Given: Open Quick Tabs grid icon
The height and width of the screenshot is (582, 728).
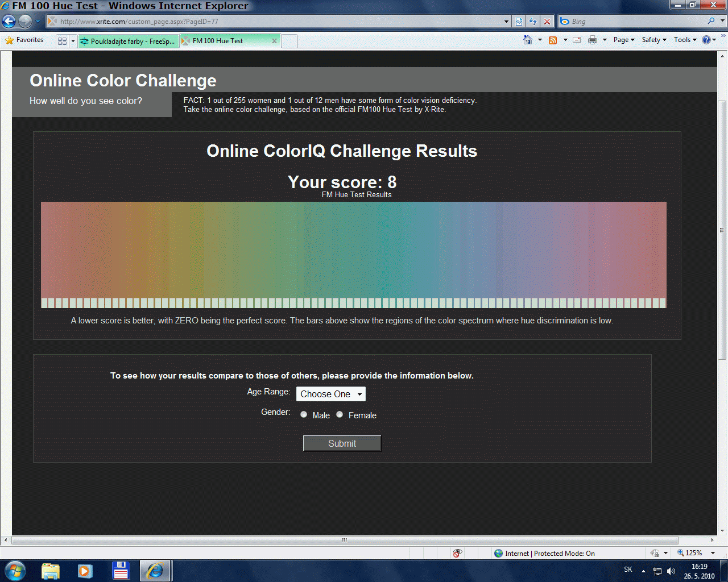Looking at the screenshot, I should tap(62, 41).
